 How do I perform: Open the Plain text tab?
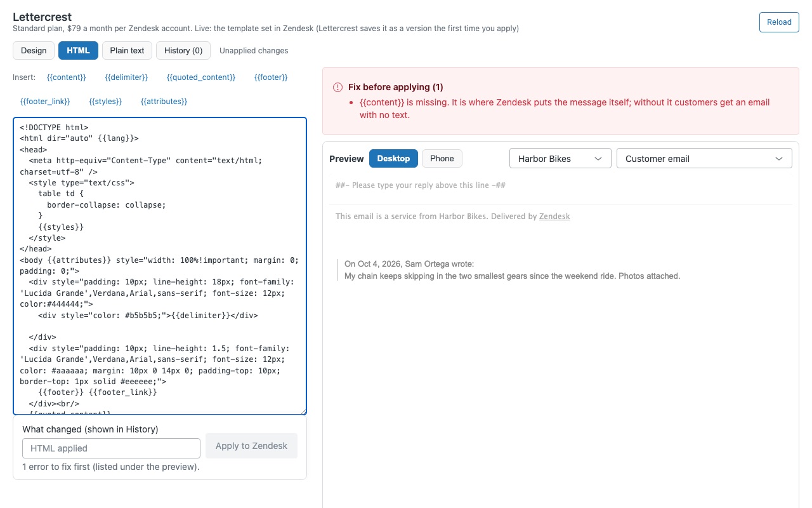coord(127,50)
